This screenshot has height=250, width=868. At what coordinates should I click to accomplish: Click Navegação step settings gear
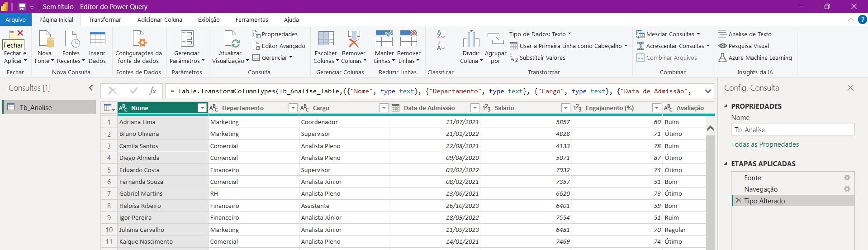pyautogui.click(x=847, y=189)
